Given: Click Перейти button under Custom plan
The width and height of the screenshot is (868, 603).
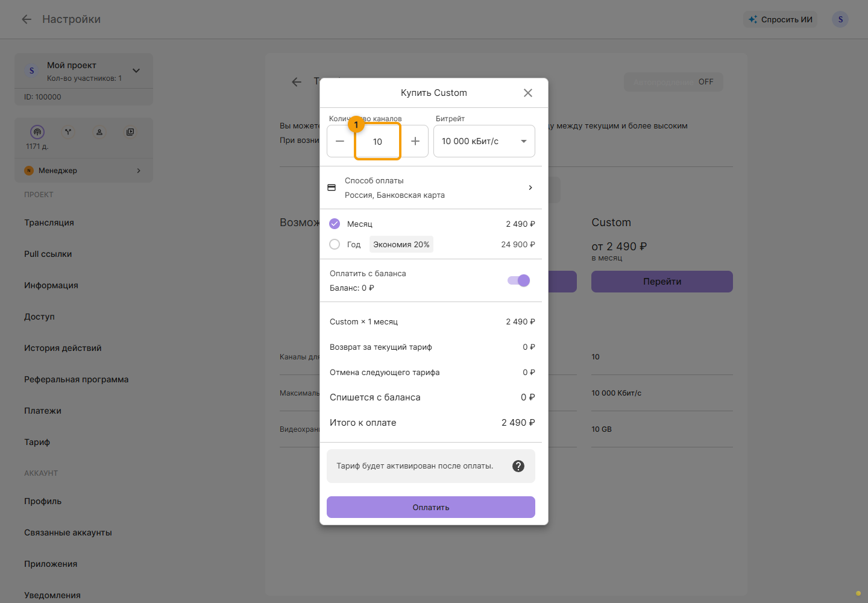Looking at the screenshot, I should coord(662,282).
